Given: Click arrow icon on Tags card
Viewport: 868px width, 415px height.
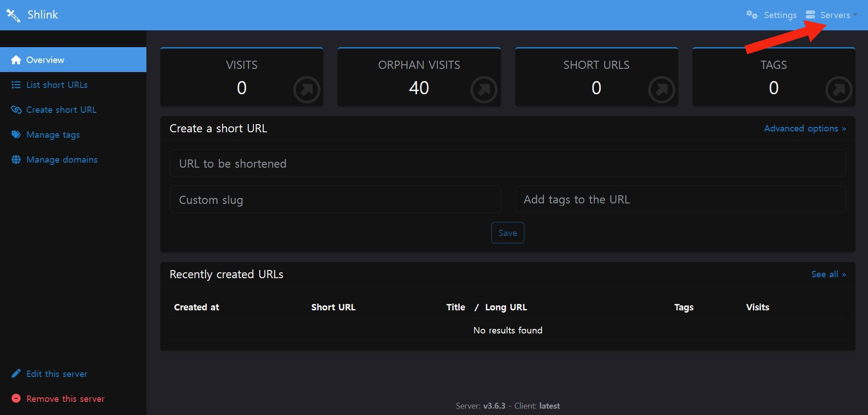Looking at the screenshot, I should [x=839, y=90].
